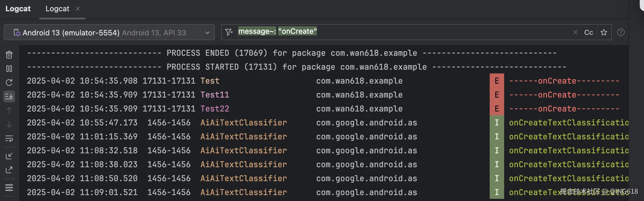644x201 pixels.
Task: Open Logcat formatting options icon
Action: pyautogui.click(x=9, y=187)
